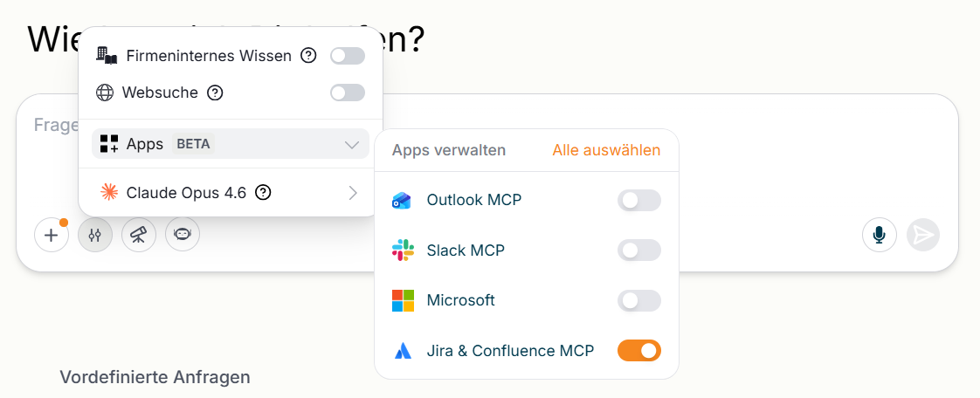Click help icon beside Claude Opus 4.6
The image size is (980, 398).
click(x=264, y=192)
